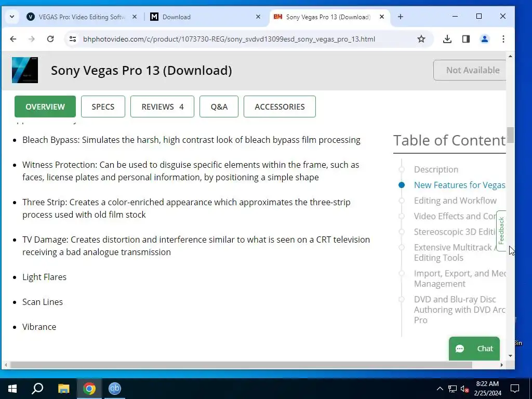Open the green Chat button
The image size is (532, 399).
474,349
